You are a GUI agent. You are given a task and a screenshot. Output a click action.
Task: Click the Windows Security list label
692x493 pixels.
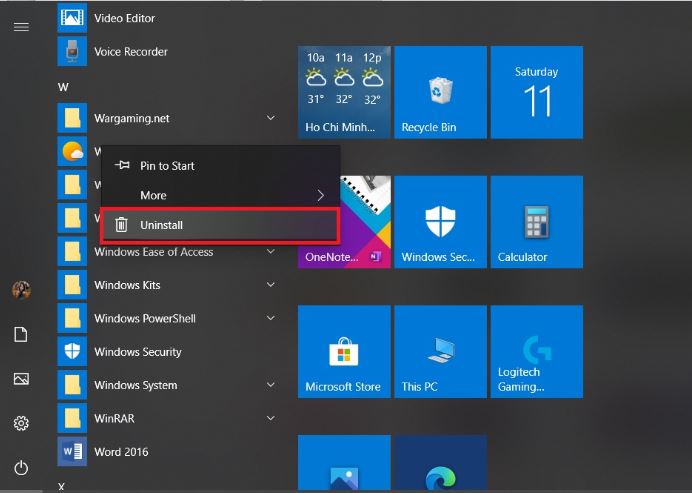(x=138, y=352)
